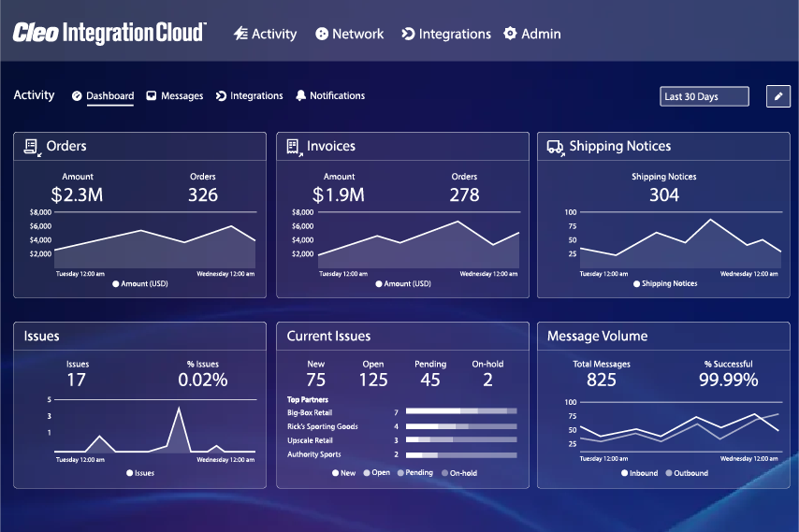This screenshot has height=532, width=799.
Task: Toggle the Issues chart legend marker
Action: (129, 473)
